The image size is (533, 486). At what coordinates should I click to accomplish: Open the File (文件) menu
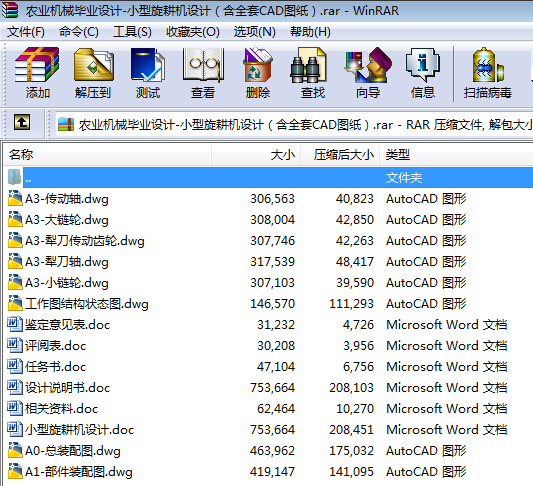[x=26, y=32]
